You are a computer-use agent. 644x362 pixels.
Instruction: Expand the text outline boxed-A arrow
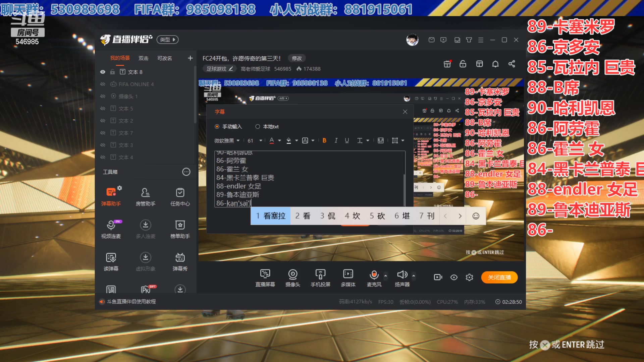tap(313, 141)
